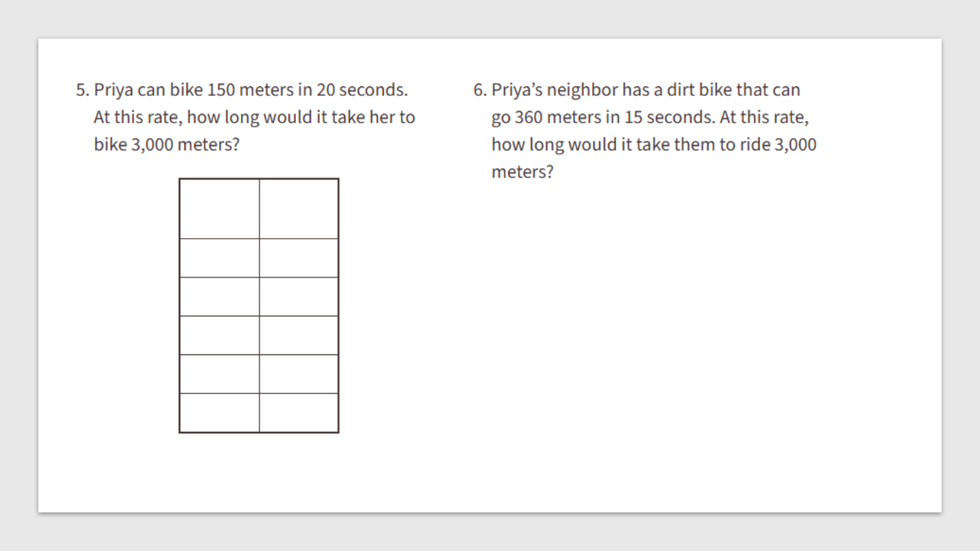Click the top-left cell of the table
This screenshot has height=551, width=980.
click(x=219, y=209)
